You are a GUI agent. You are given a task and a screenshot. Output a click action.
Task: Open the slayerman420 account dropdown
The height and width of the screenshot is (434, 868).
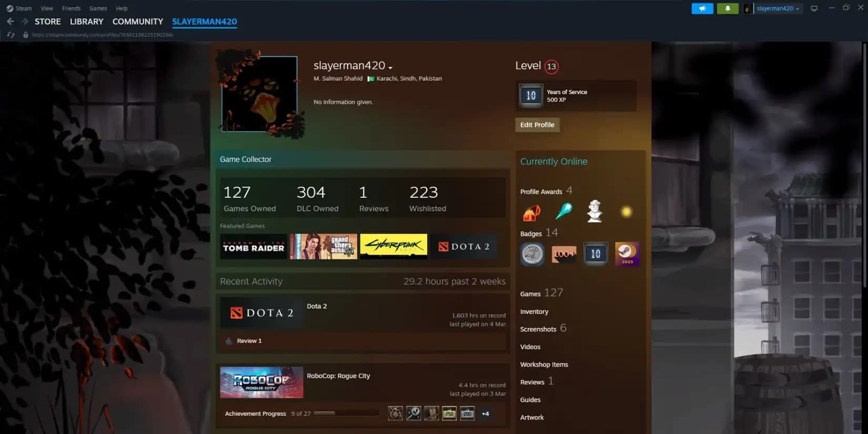[x=778, y=8]
